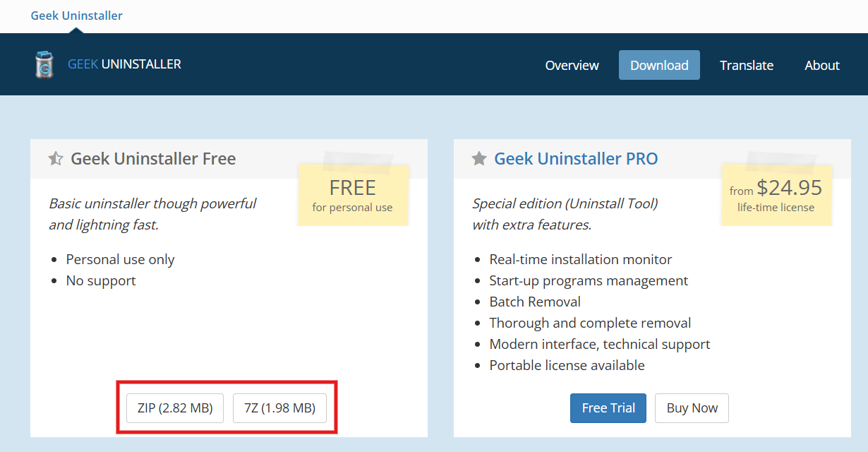
Task: Download the ZIP (2.82 MB) package
Action: point(175,408)
